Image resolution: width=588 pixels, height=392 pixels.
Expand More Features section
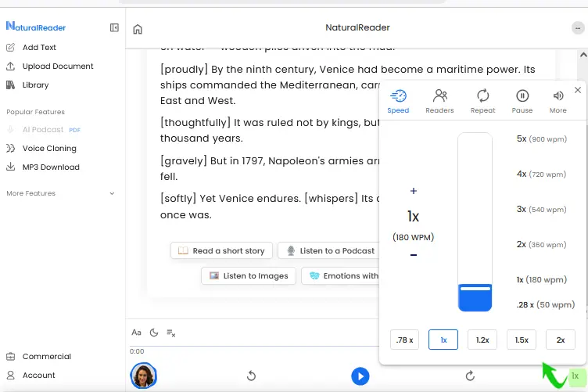click(60, 193)
